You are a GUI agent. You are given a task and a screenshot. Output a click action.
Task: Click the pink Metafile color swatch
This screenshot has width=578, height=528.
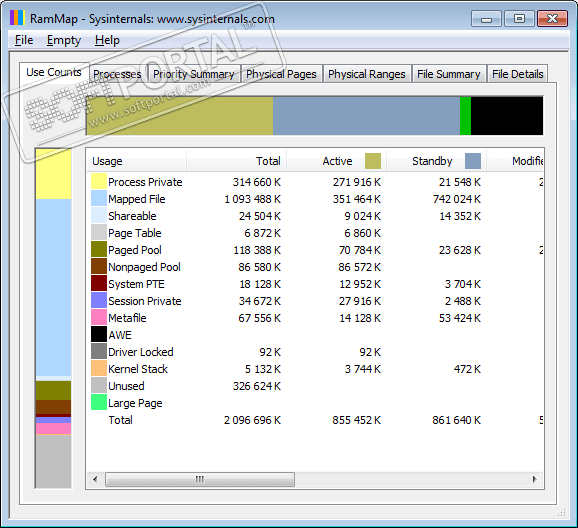(x=99, y=317)
